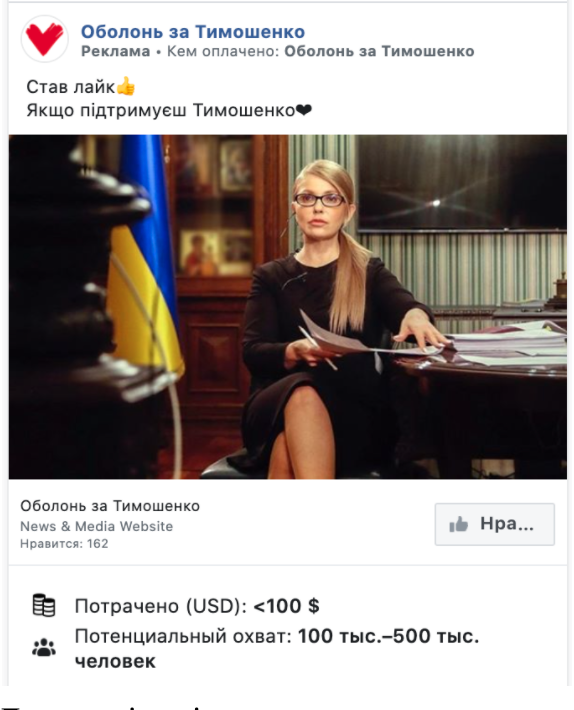
Task: Click the Кем оплачено label
Action: pos(223,52)
